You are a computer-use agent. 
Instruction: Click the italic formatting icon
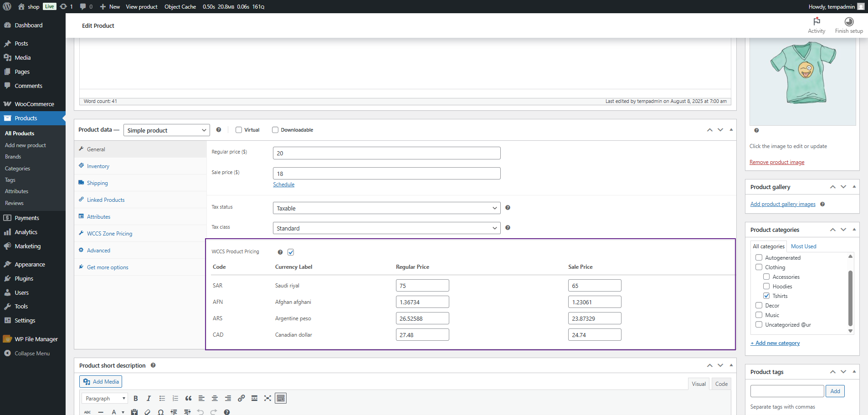coord(149,398)
